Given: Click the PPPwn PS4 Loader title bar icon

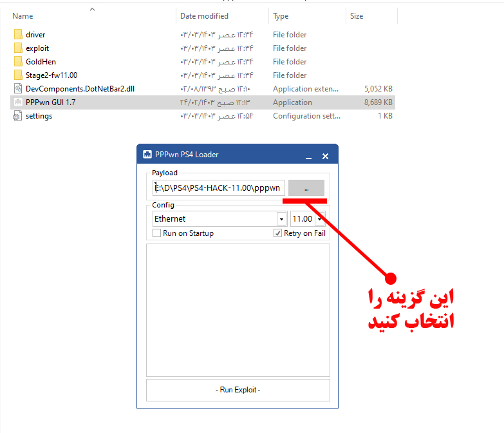Looking at the screenshot, I should tap(147, 155).
